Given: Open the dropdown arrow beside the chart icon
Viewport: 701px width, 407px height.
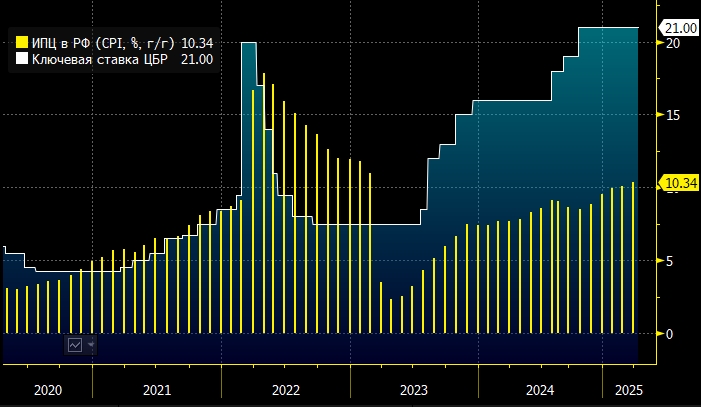Looking at the screenshot, I should pos(92,344).
